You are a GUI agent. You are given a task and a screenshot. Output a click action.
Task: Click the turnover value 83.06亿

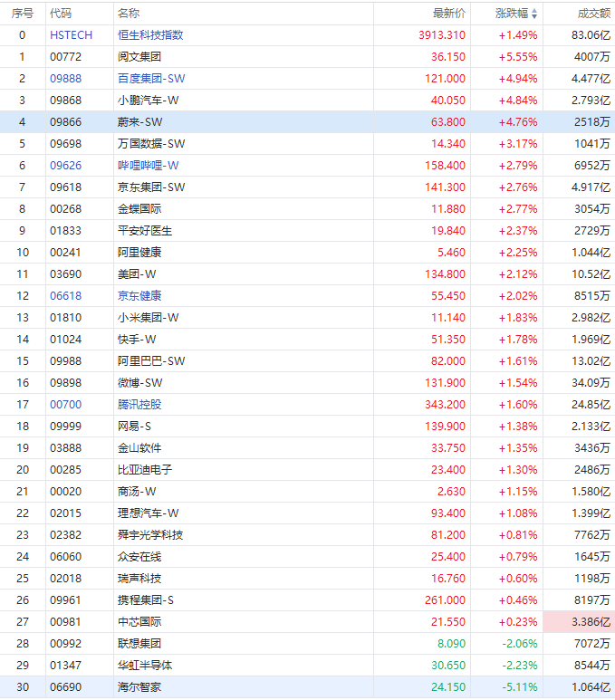[591, 35]
